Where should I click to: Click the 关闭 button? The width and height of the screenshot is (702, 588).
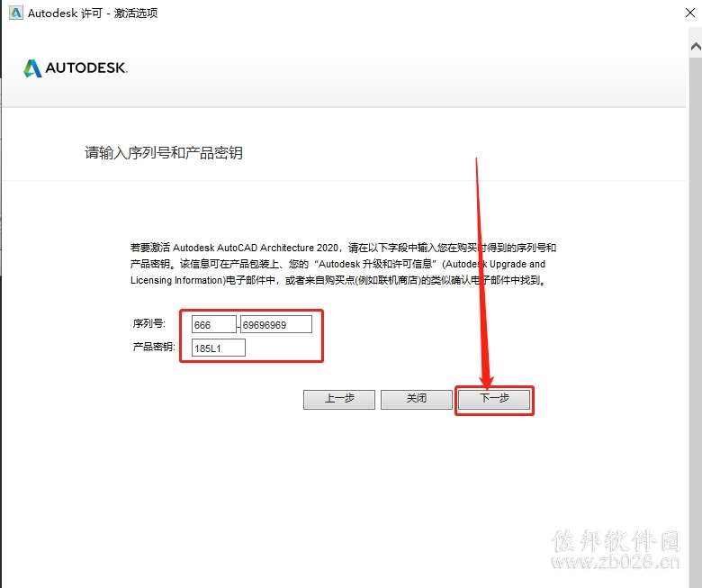(x=417, y=399)
